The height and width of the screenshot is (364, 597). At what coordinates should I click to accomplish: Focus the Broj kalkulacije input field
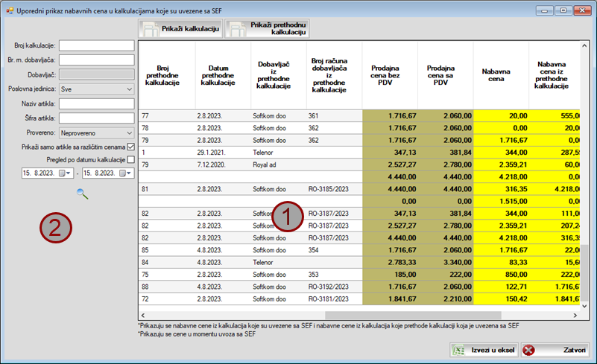[97, 45]
